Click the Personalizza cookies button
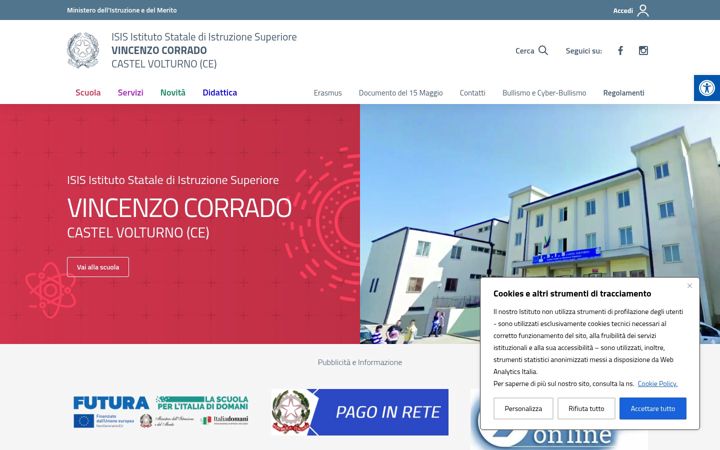The width and height of the screenshot is (720, 450). (x=523, y=408)
